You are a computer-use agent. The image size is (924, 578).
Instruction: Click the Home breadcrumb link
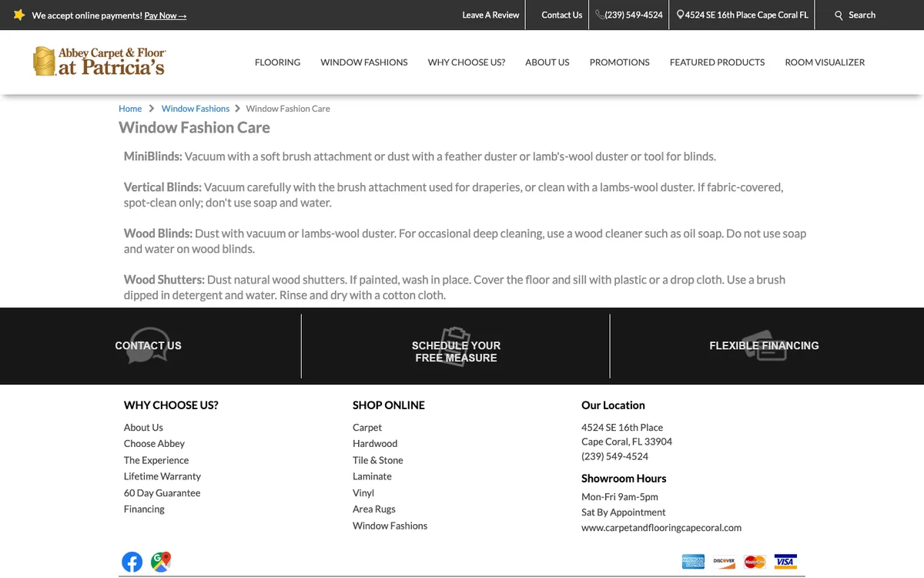(x=130, y=109)
